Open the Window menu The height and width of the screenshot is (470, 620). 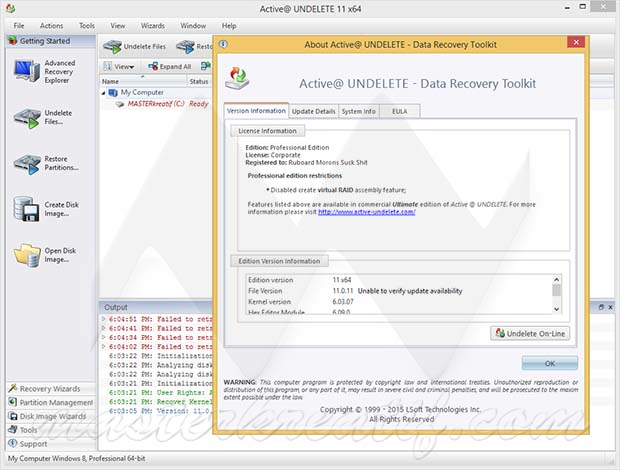pyautogui.click(x=193, y=26)
